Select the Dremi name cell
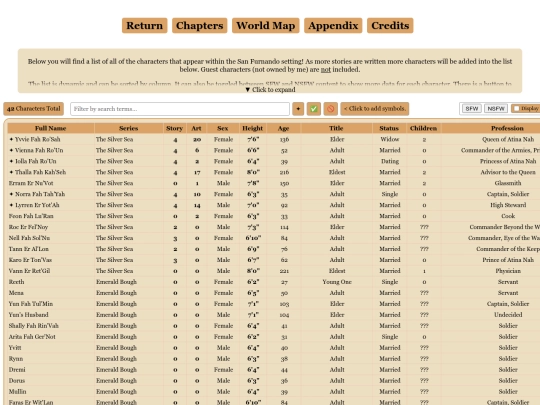The image size is (540, 405). (51, 370)
